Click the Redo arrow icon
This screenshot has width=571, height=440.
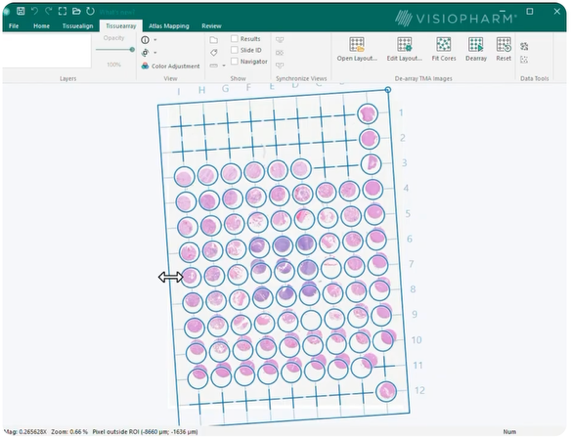click(x=48, y=11)
